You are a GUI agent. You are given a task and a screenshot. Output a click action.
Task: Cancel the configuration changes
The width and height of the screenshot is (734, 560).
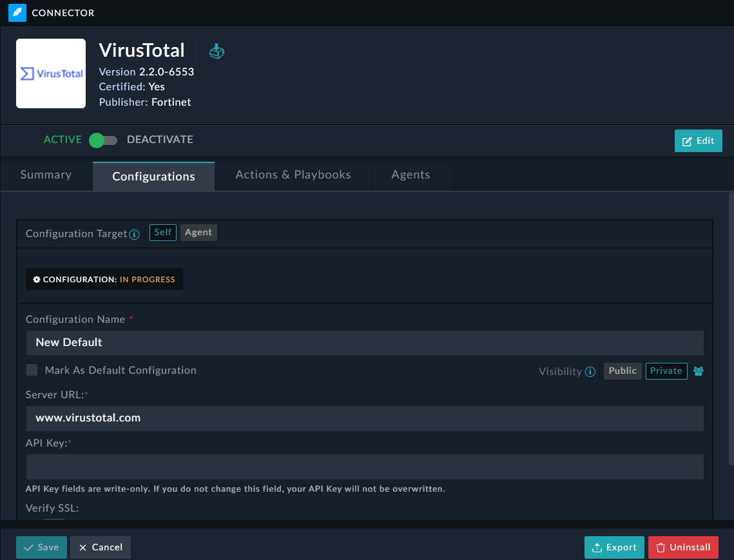click(100, 547)
